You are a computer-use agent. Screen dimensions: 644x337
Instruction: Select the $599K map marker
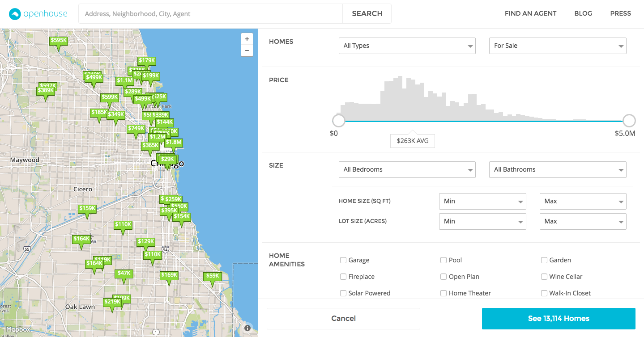coord(110,97)
